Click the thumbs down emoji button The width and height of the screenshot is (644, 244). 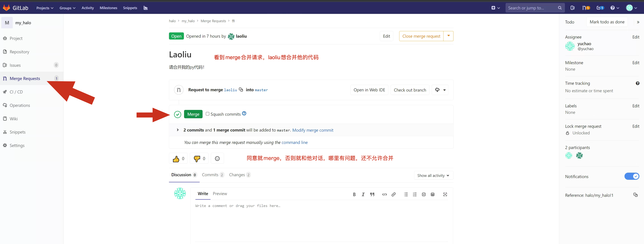click(199, 159)
